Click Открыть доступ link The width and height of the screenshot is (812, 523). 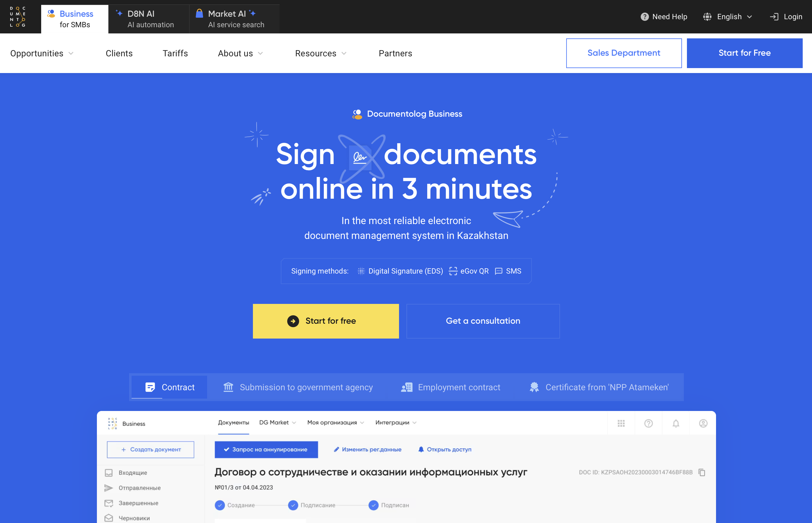point(445,449)
